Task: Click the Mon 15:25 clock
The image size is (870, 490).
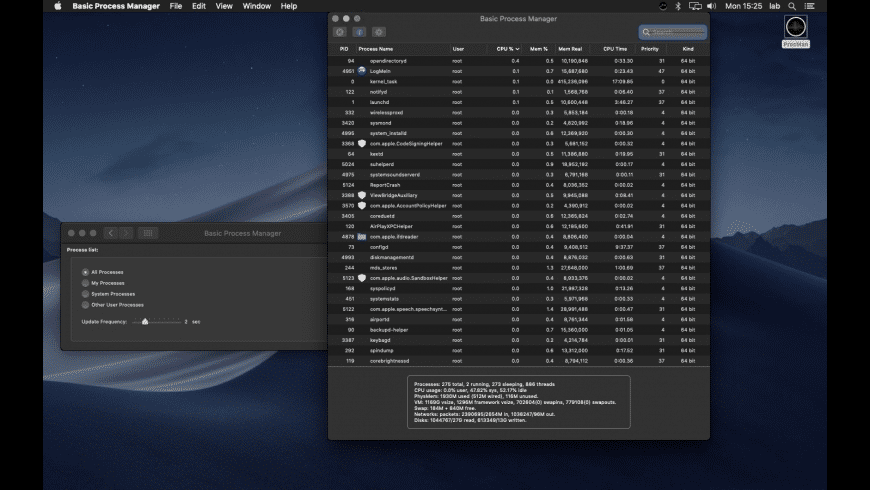Action: [743, 6]
